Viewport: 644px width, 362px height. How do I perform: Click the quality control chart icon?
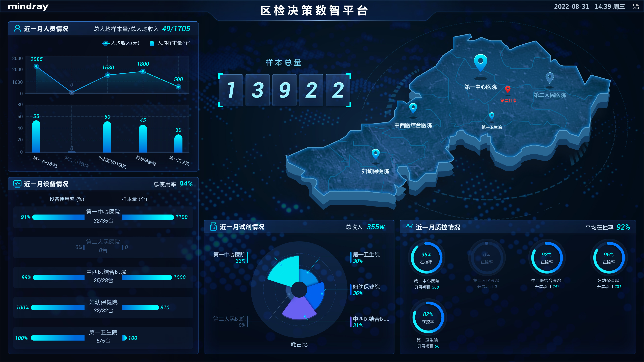(x=409, y=227)
